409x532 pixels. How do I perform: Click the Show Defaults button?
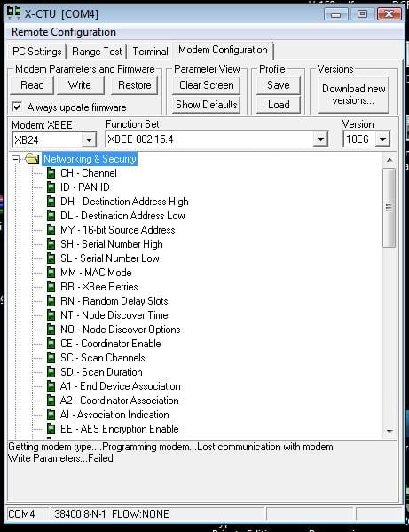click(207, 105)
